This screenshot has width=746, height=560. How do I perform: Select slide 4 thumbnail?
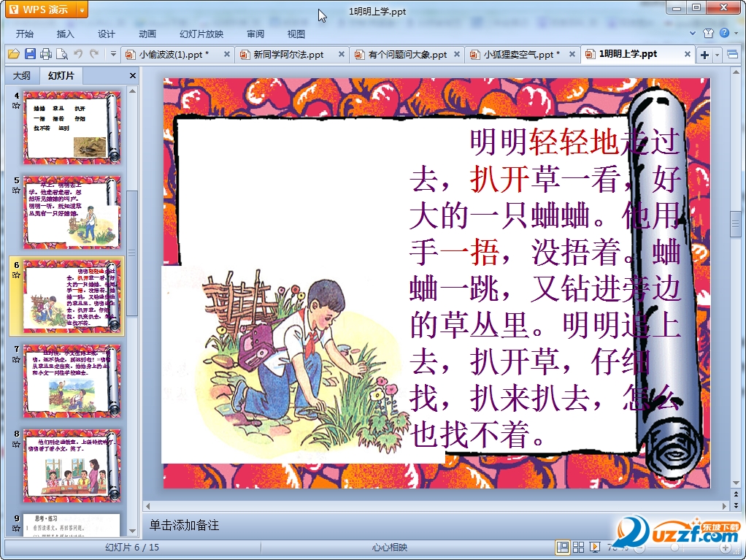(72, 128)
